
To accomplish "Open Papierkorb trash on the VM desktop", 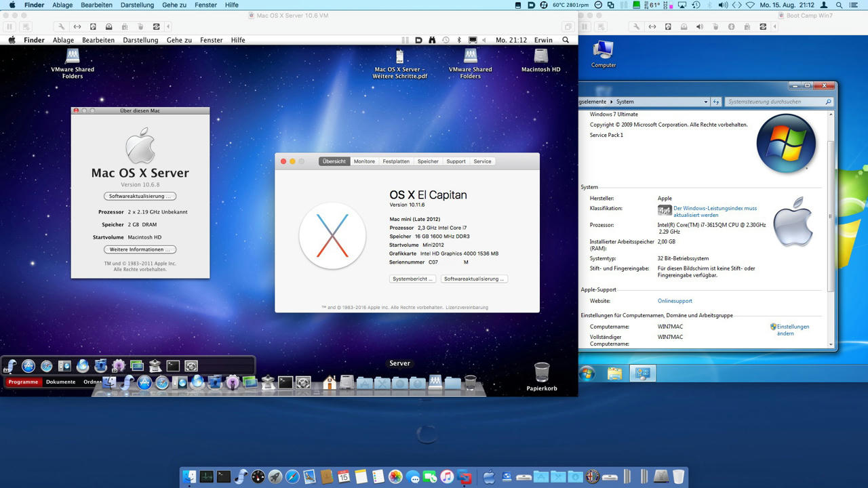I will pyautogui.click(x=542, y=377).
